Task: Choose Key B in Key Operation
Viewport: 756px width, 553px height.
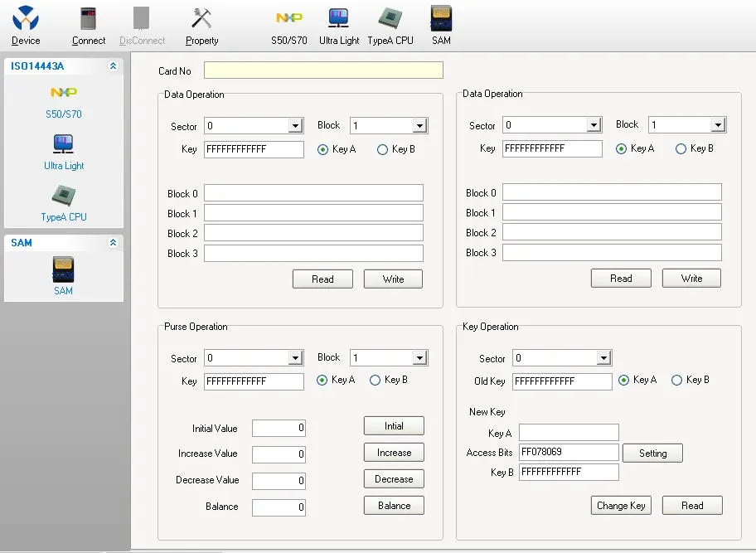Action: click(x=677, y=381)
